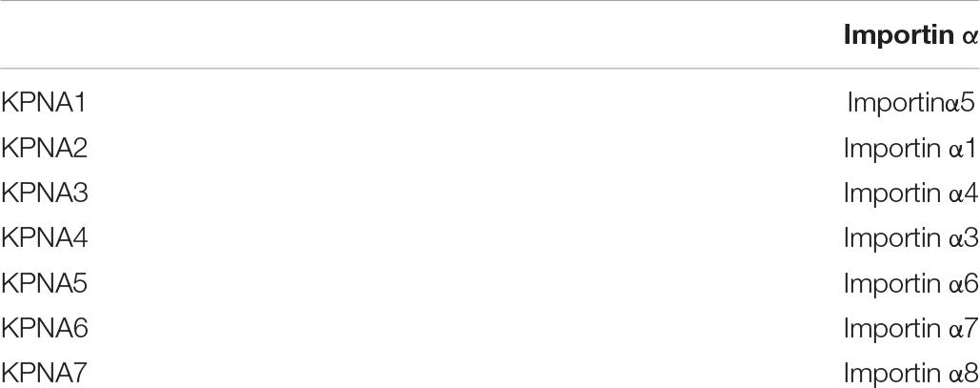Select the KPNA1 row label
Viewport: 980px width, 388px height.
point(44,103)
